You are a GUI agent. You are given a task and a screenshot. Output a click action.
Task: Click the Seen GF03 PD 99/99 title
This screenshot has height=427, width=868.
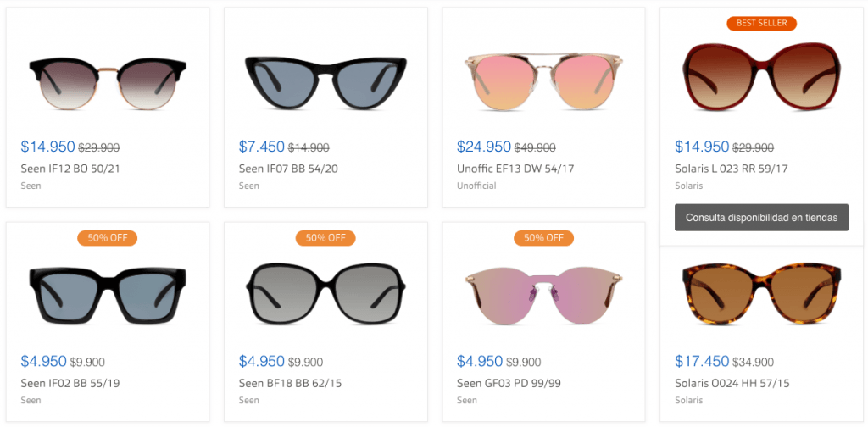pyautogui.click(x=509, y=383)
